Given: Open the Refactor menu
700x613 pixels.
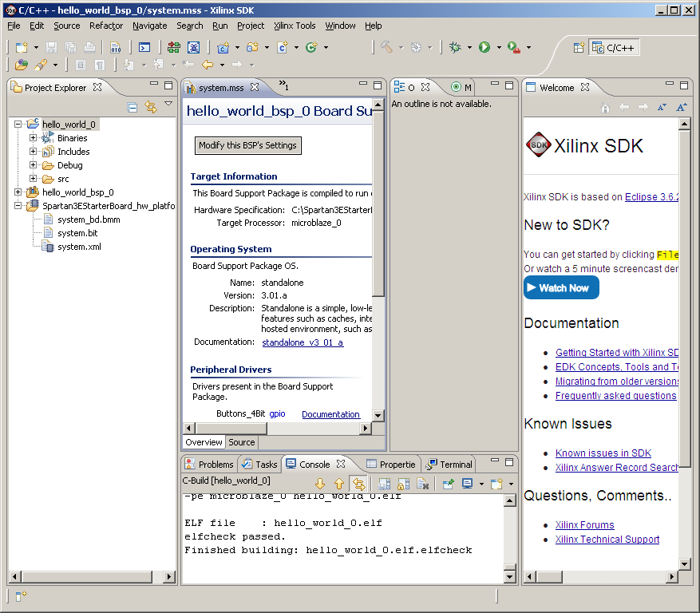Looking at the screenshot, I should [106, 26].
